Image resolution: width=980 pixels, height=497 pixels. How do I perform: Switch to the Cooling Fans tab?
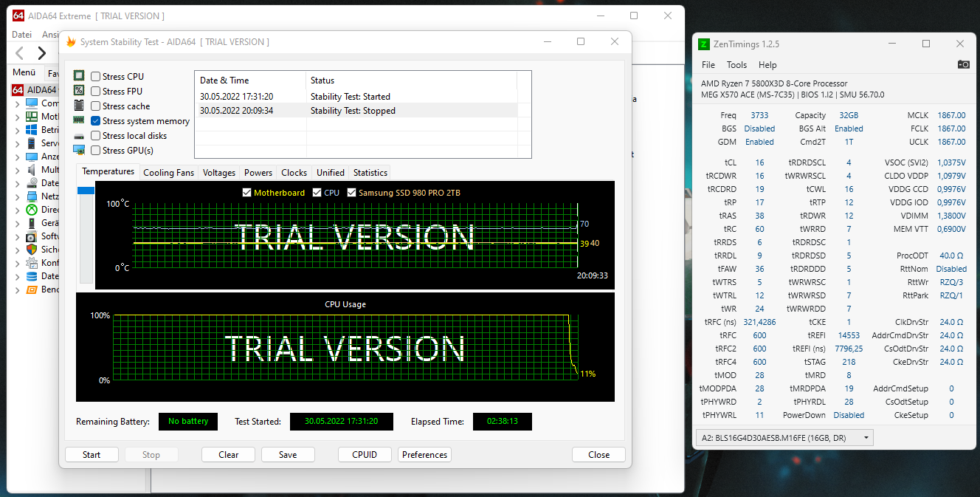(x=168, y=173)
